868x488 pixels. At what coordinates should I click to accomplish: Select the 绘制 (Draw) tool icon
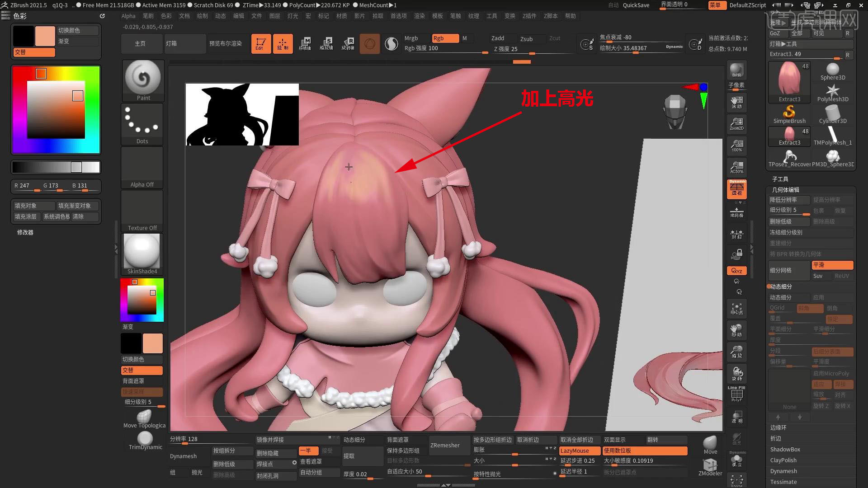[283, 43]
